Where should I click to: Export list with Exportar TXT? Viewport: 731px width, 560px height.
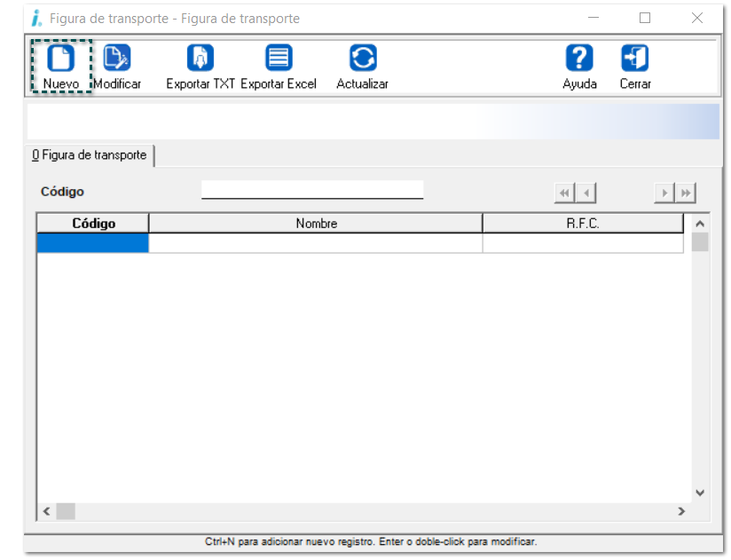(x=200, y=59)
